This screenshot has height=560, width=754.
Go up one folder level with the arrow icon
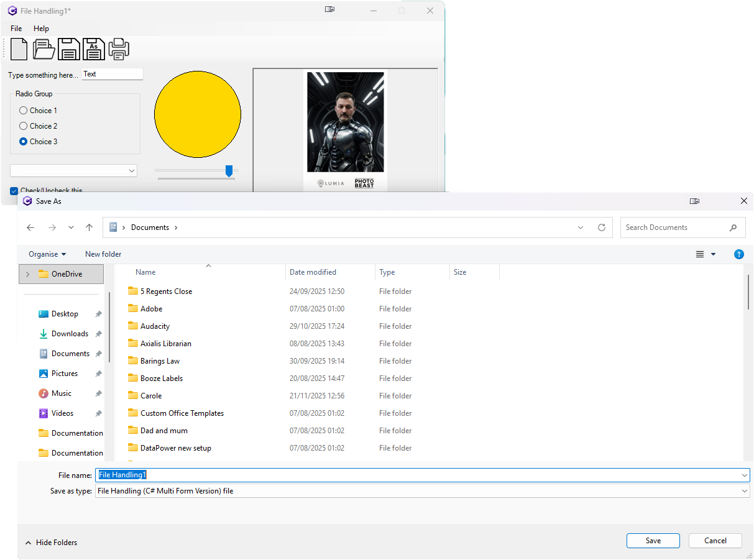(x=89, y=227)
